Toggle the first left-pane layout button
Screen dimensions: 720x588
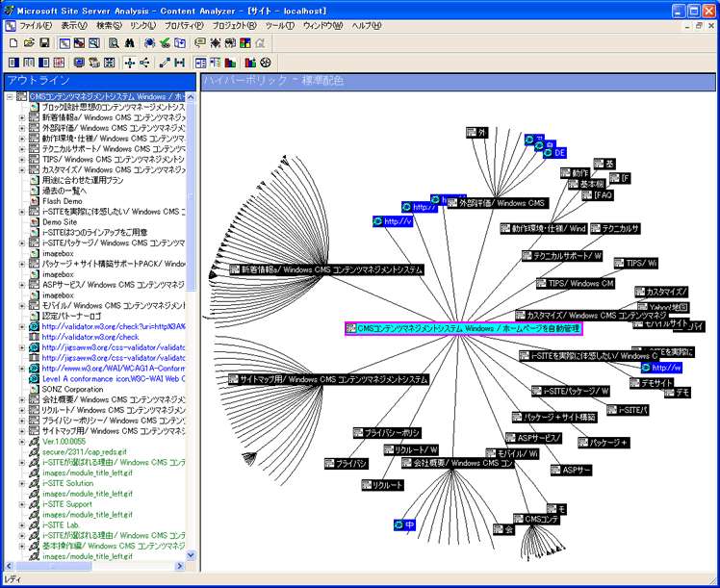pos(13,63)
